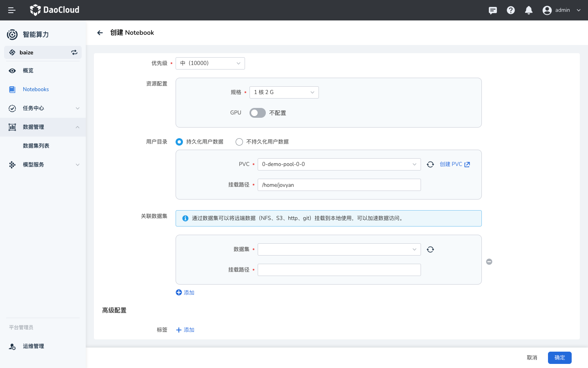Screen dimensions: 588x368
Task: Click the 确定 confirm button
Action: pyautogui.click(x=559, y=358)
